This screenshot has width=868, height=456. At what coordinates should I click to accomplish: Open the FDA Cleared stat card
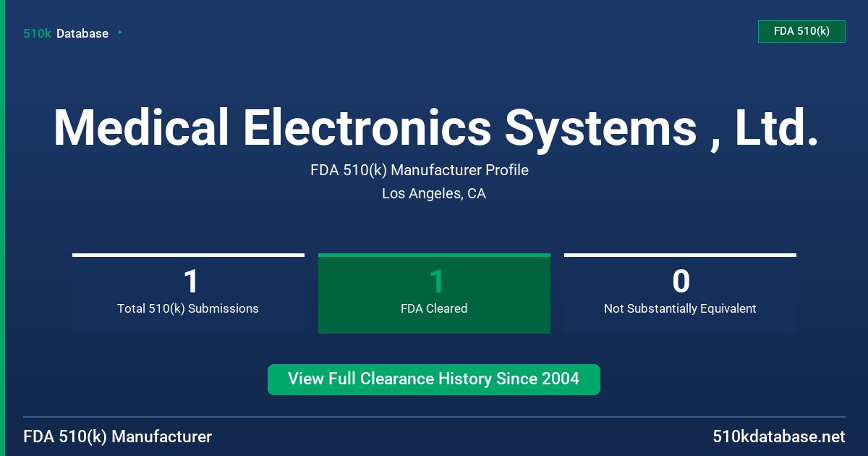[x=434, y=293]
